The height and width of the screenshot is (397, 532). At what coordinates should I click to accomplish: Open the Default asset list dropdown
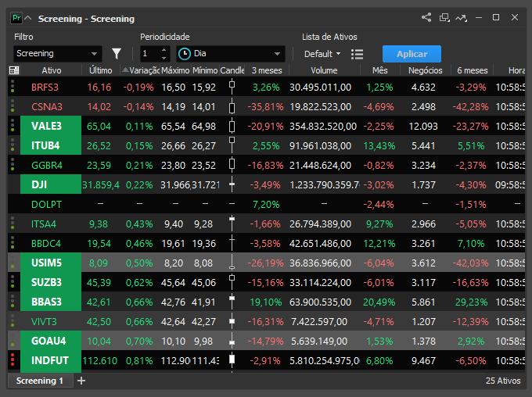point(322,54)
